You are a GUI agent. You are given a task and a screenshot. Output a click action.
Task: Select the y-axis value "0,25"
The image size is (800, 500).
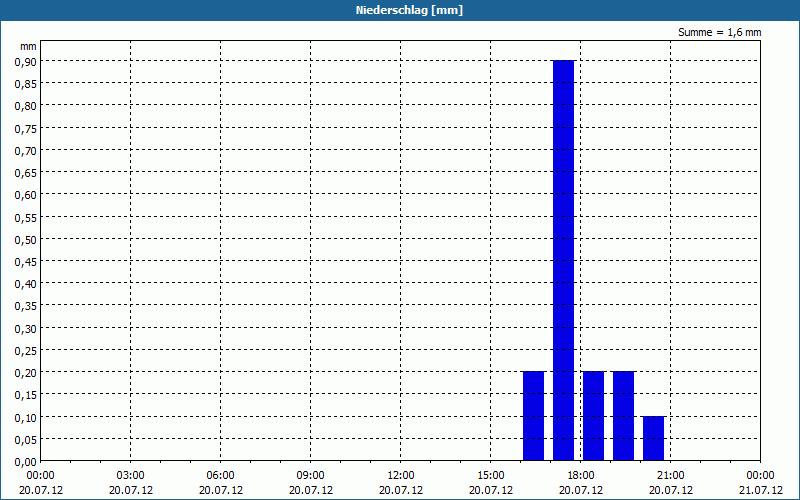26,351
